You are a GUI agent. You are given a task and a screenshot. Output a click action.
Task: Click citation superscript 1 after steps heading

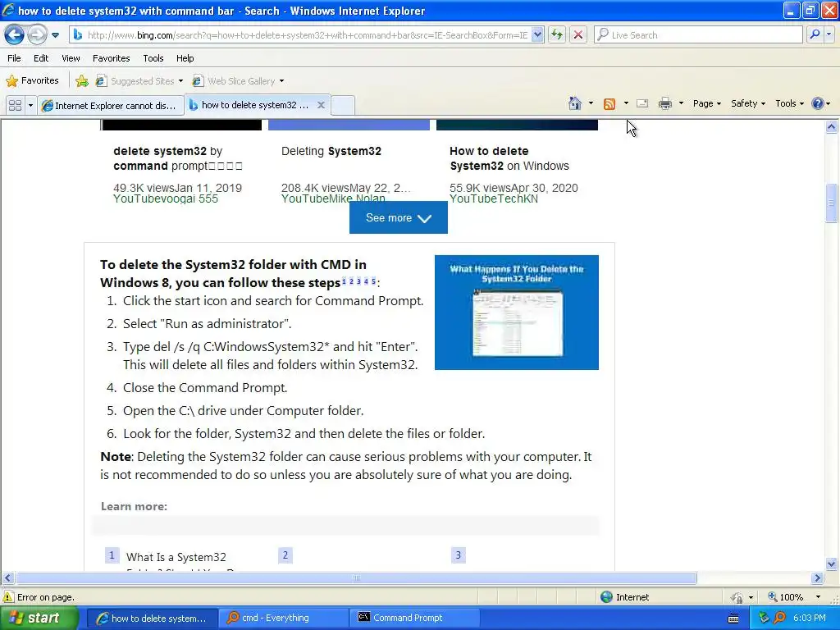pos(344,281)
